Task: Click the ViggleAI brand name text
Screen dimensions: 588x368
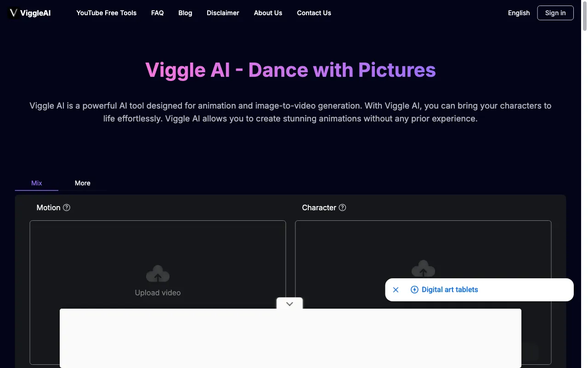Action: coord(35,13)
